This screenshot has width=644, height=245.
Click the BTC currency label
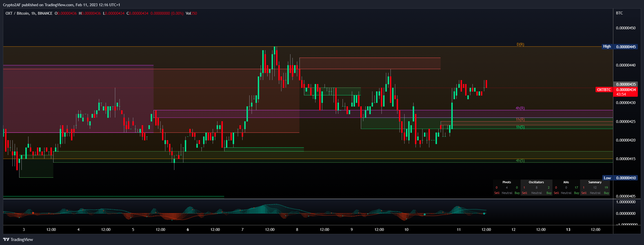(619, 13)
